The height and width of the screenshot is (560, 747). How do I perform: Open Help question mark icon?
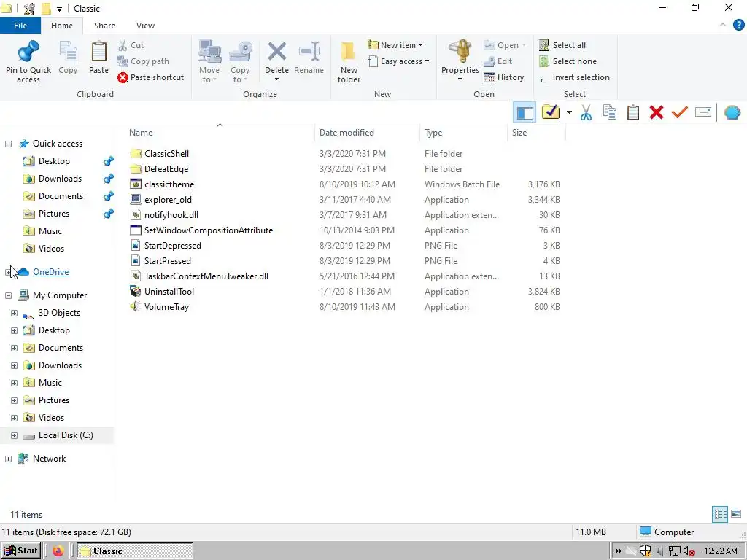[738, 26]
